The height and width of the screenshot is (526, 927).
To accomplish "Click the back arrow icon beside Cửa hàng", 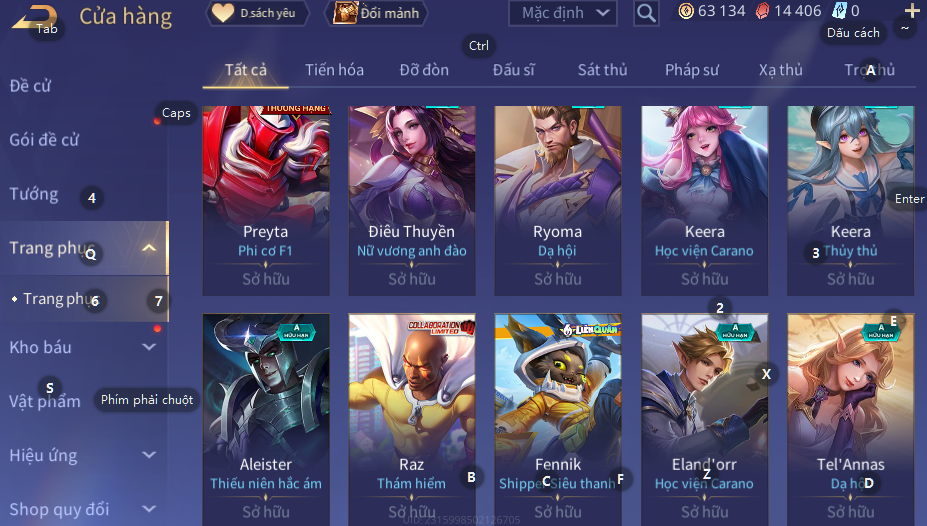I will (34, 17).
